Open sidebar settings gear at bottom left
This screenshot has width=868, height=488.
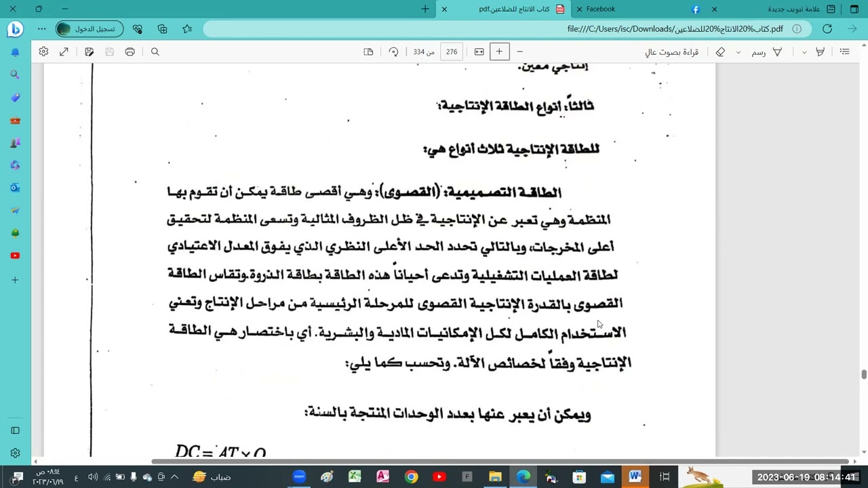(15, 453)
